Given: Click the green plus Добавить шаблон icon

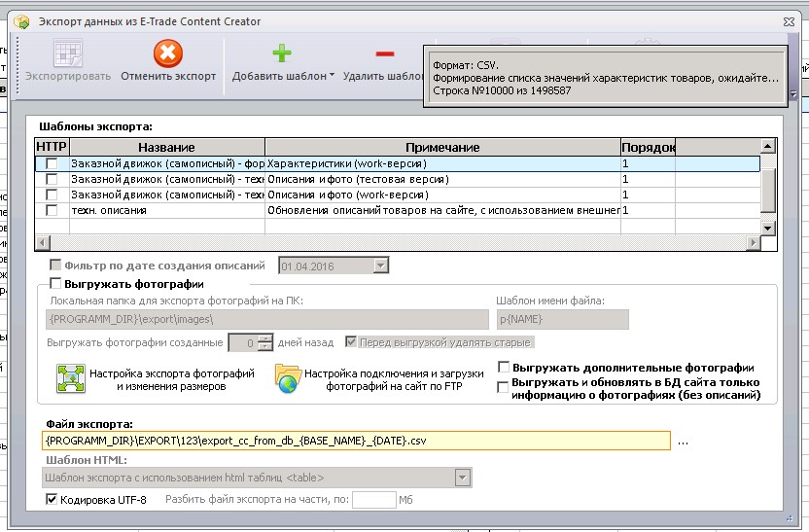Looking at the screenshot, I should [282, 53].
